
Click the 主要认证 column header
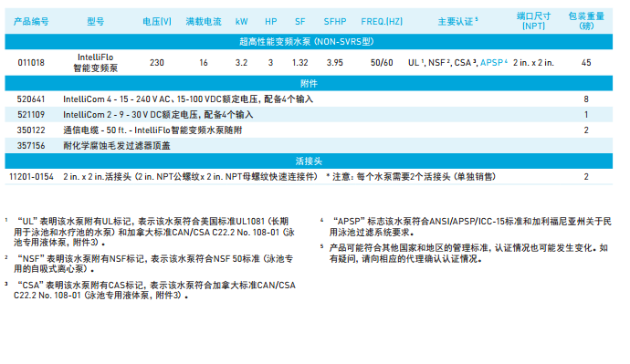(x=457, y=22)
